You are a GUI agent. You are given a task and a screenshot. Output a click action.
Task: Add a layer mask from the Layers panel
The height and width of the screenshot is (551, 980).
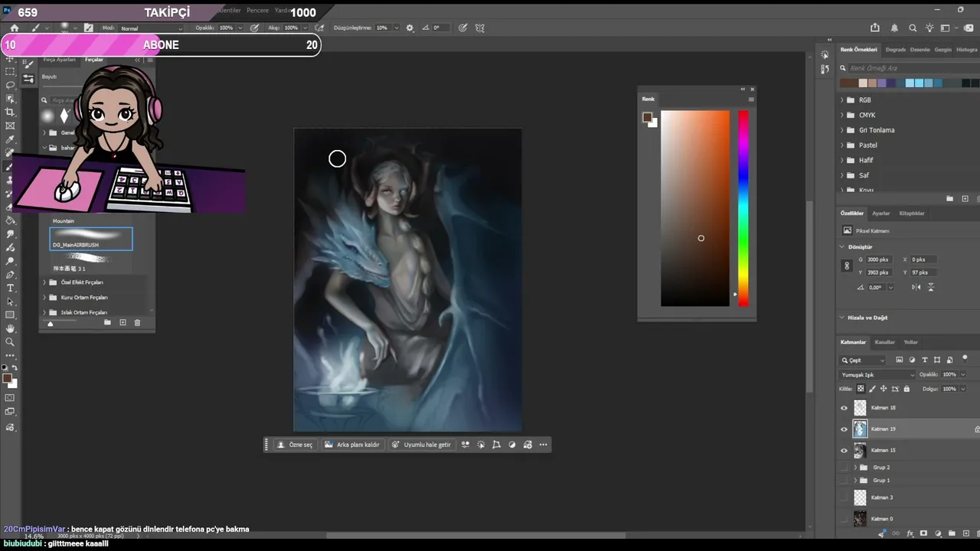point(923,533)
